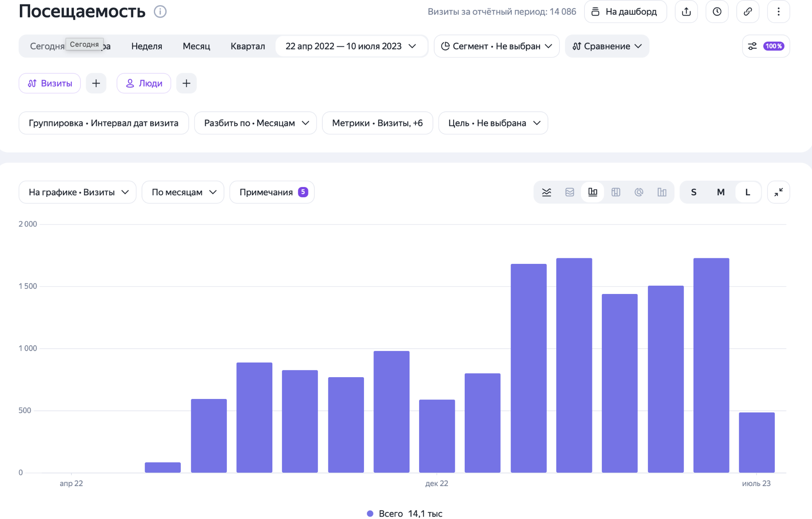Select the Неделя period tab
This screenshot has height=519, width=812.
pyautogui.click(x=147, y=46)
